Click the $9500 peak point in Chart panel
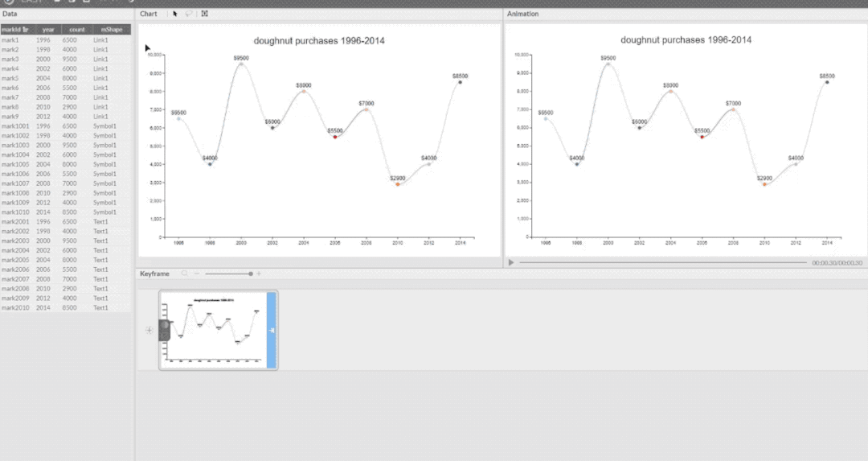868x461 pixels. tap(241, 64)
